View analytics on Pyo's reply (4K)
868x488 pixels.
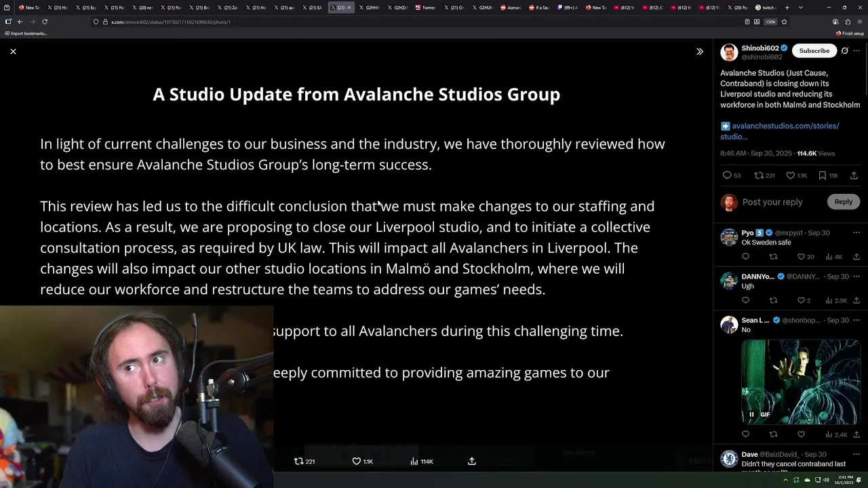point(833,257)
